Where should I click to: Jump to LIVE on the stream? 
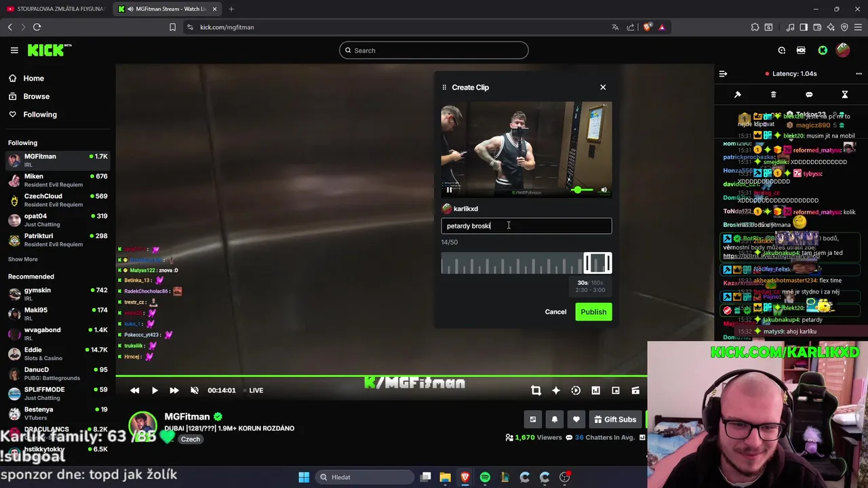[253, 390]
